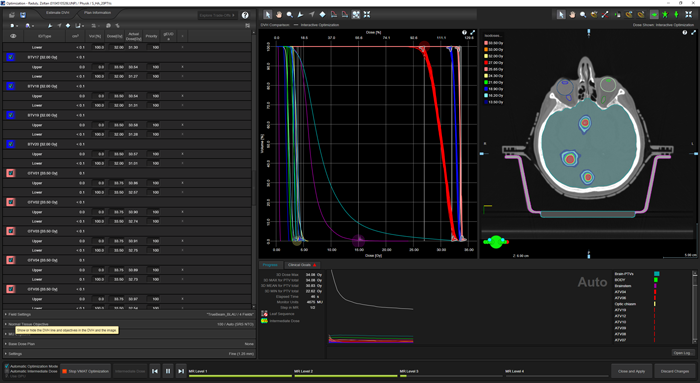Toggle visibility checkbox for BTV18
This screenshot has height=383, width=700.
click(x=11, y=86)
